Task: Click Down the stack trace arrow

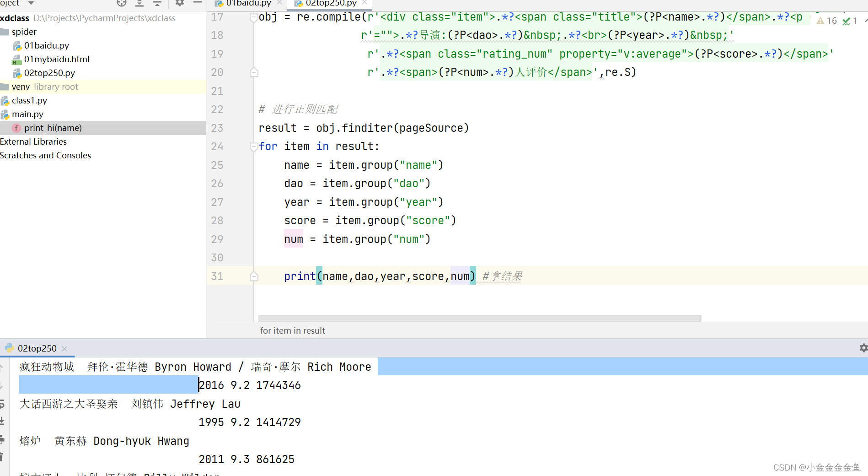Action: [2, 385]
